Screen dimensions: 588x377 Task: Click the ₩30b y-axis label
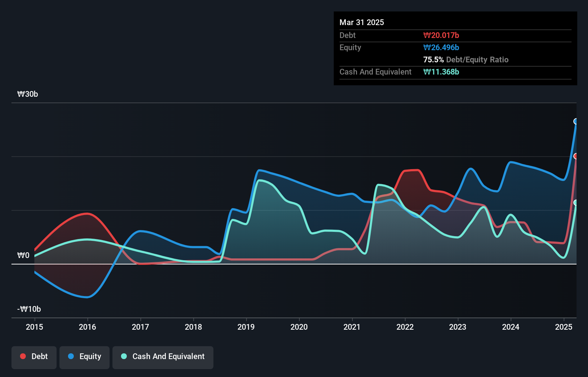click(28, 94)
